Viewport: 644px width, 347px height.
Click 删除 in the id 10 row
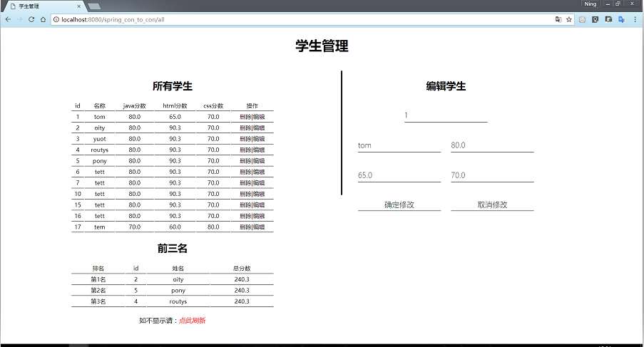click(245, 194)
